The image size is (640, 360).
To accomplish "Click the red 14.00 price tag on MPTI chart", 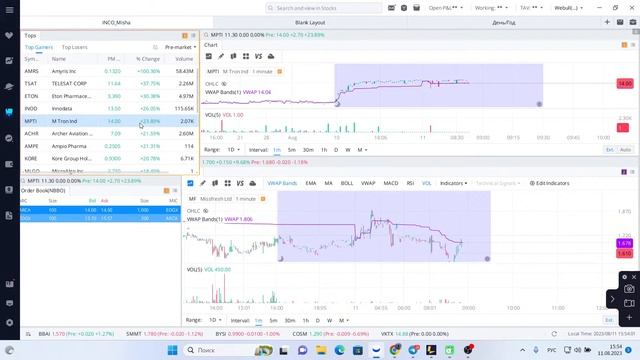I will click(x=625, y=84).
